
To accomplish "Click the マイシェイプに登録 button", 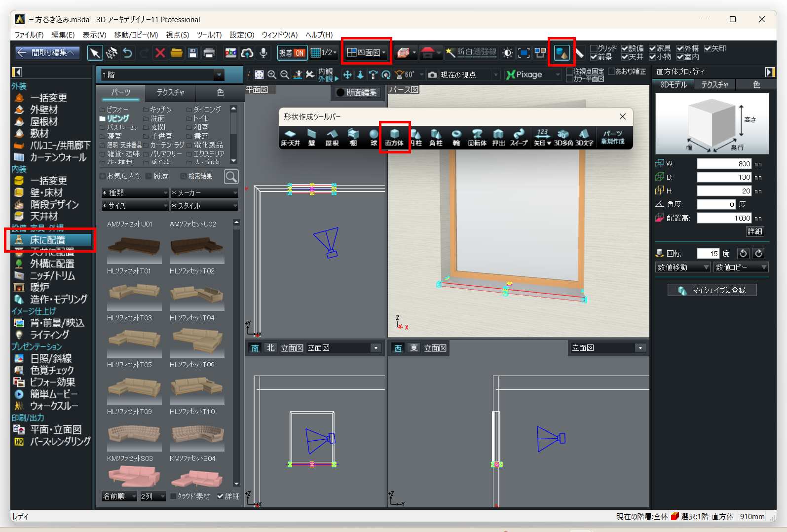I will point(712,290).
